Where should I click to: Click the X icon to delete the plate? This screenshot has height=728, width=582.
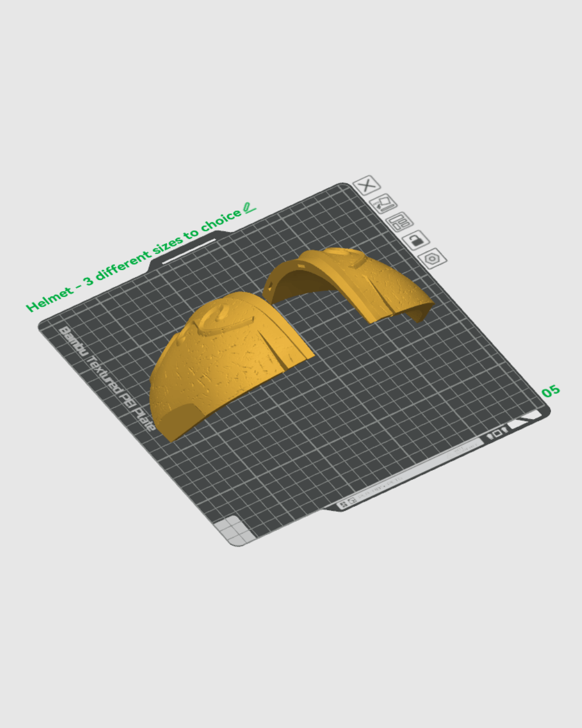(368, 185)
